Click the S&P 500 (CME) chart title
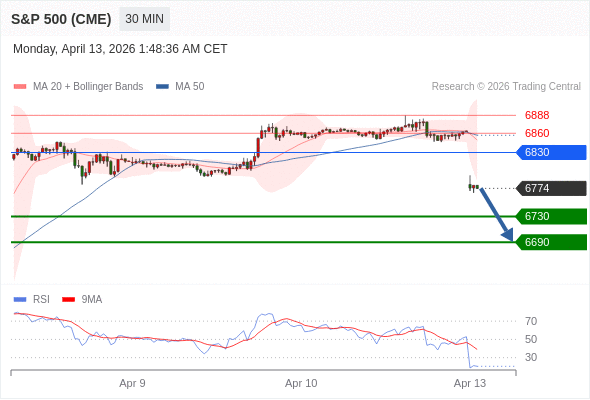Viewport: 590px width, 400px height. (61, 19)
